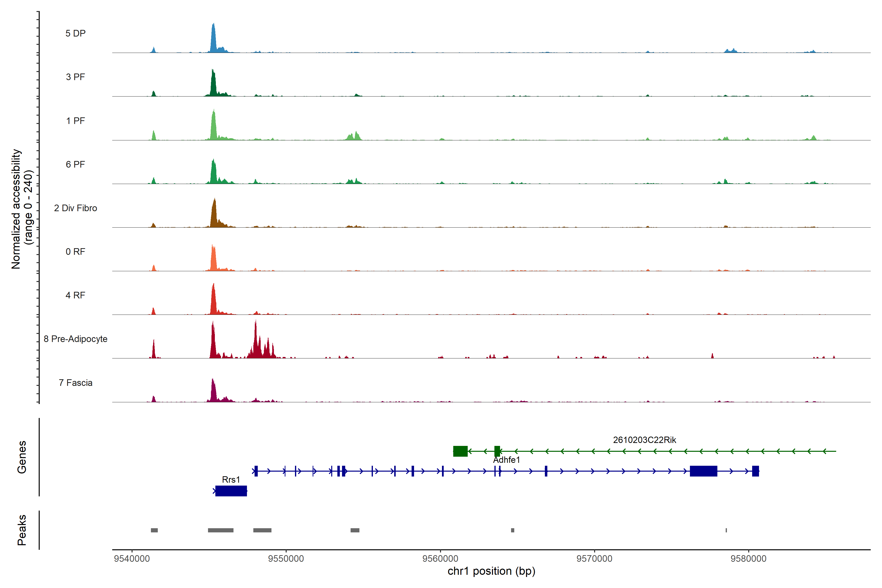Image resolution: width=882 pixels, height=588 pixels.
Task: Click the chr1 position axis title
Action: pos(491,571)
